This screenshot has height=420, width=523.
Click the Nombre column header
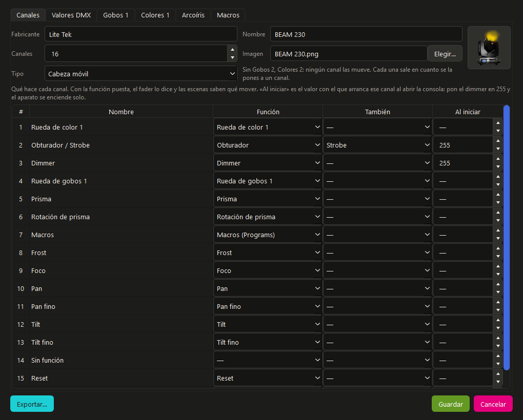121,112
